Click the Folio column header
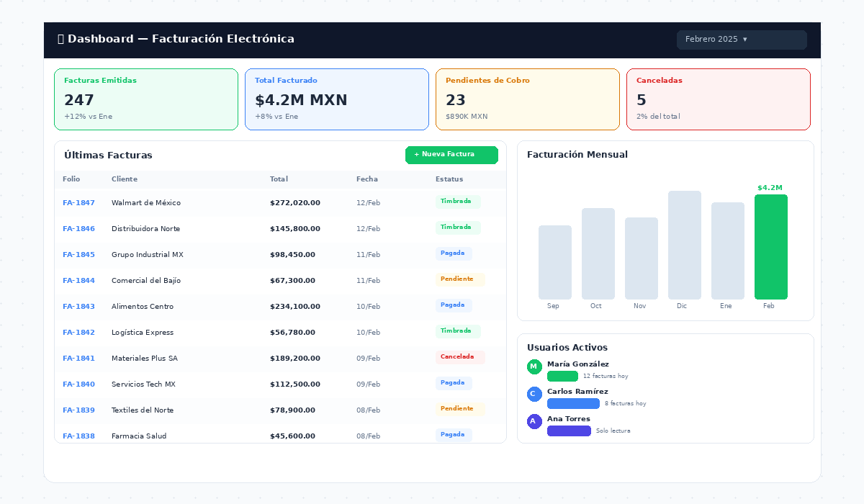 [x=71, y=179]
